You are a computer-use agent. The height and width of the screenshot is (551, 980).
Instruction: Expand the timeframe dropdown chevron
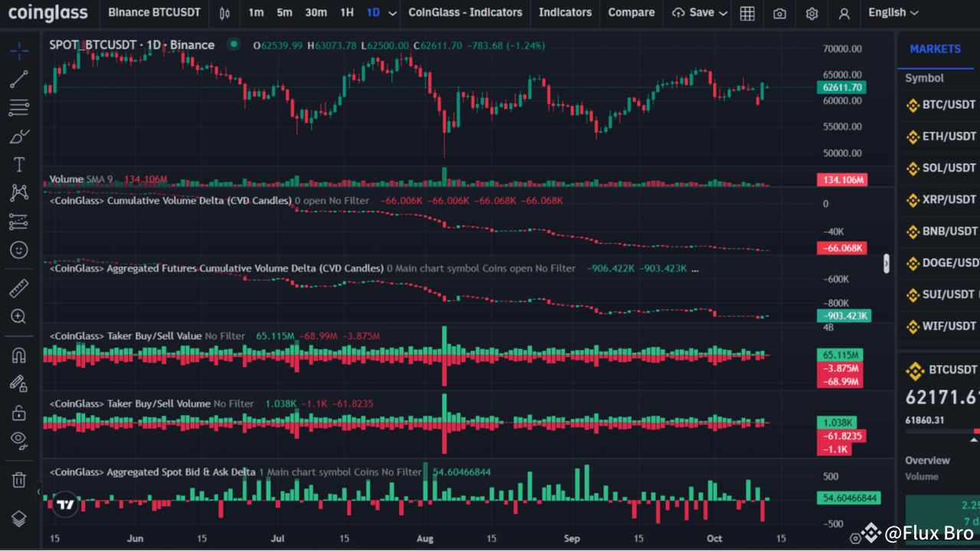(393, 13)
